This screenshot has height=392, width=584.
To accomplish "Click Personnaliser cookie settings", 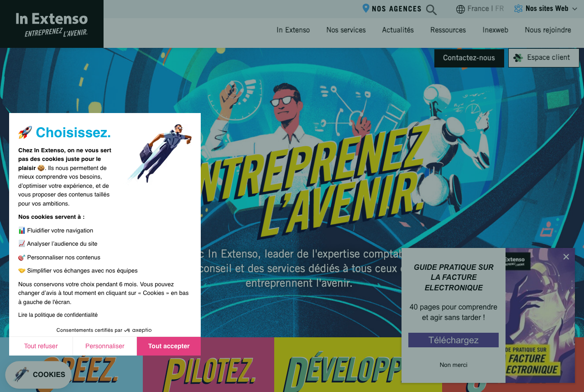I will point(105,346).
